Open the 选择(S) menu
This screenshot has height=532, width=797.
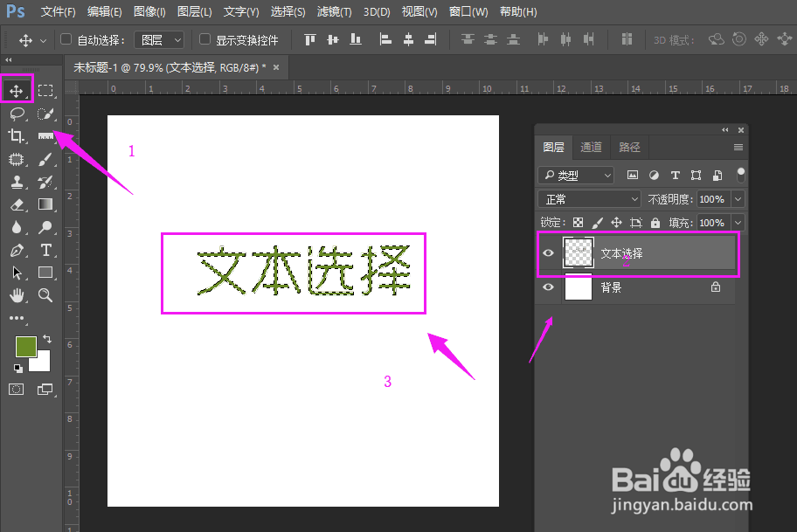(x=288, y=11)
